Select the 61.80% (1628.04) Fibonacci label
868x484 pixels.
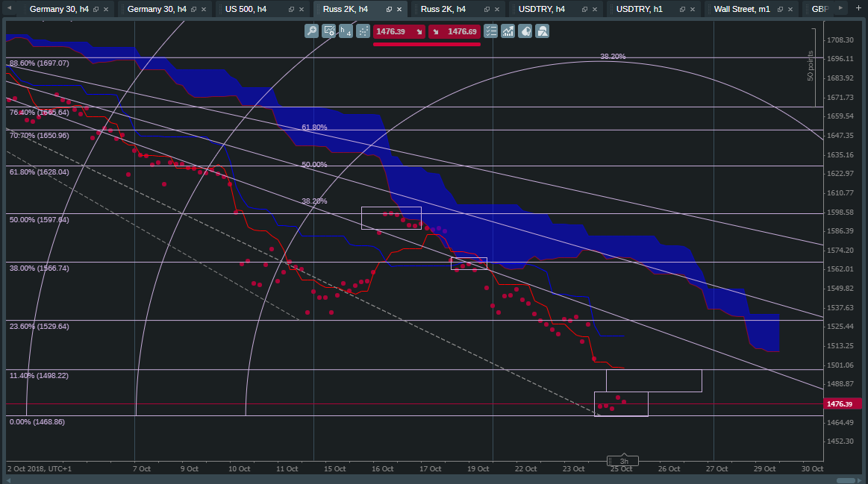(x=40, y=172)
